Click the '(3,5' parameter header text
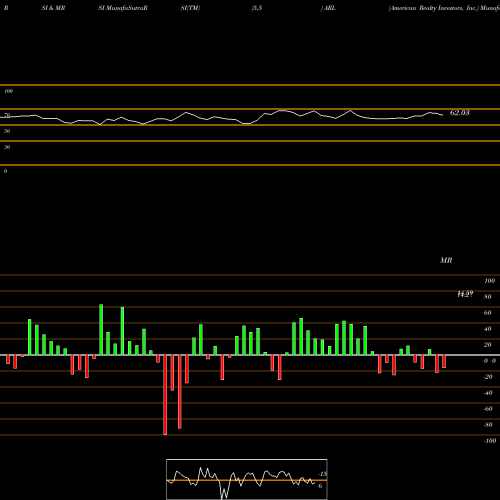Screen dimensions: 500x500 point(257,8)
